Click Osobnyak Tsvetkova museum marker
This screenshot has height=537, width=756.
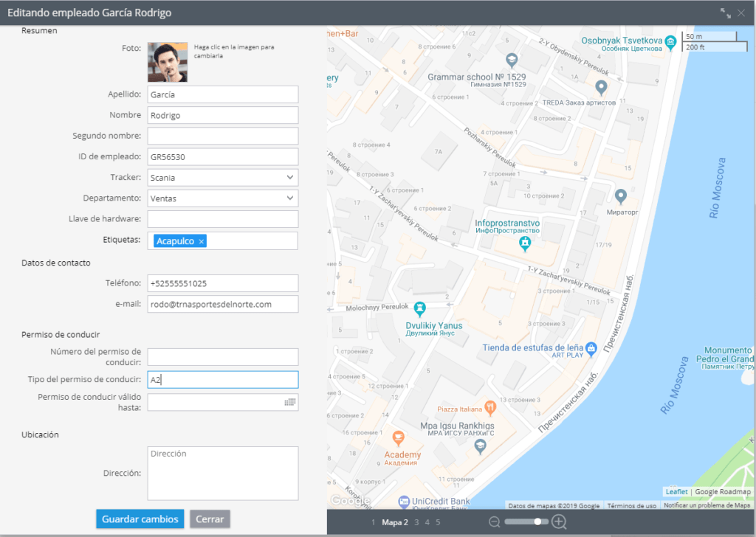point(670,42)
